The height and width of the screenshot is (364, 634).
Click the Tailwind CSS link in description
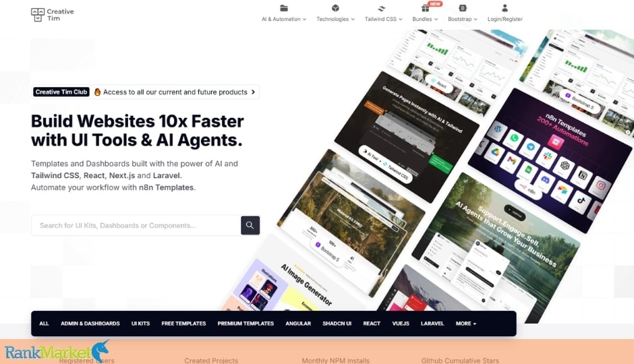56,176
